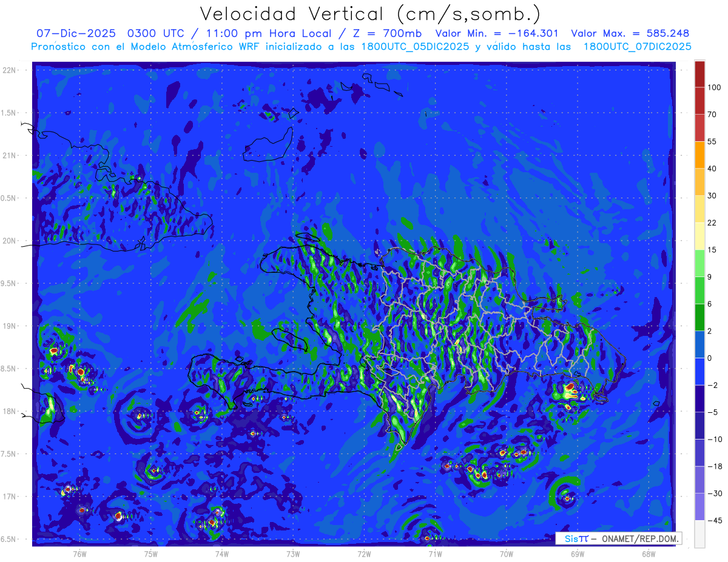Click the title "Velocidad Vertical (cm/s,somb.)"

tap(369, 14)
